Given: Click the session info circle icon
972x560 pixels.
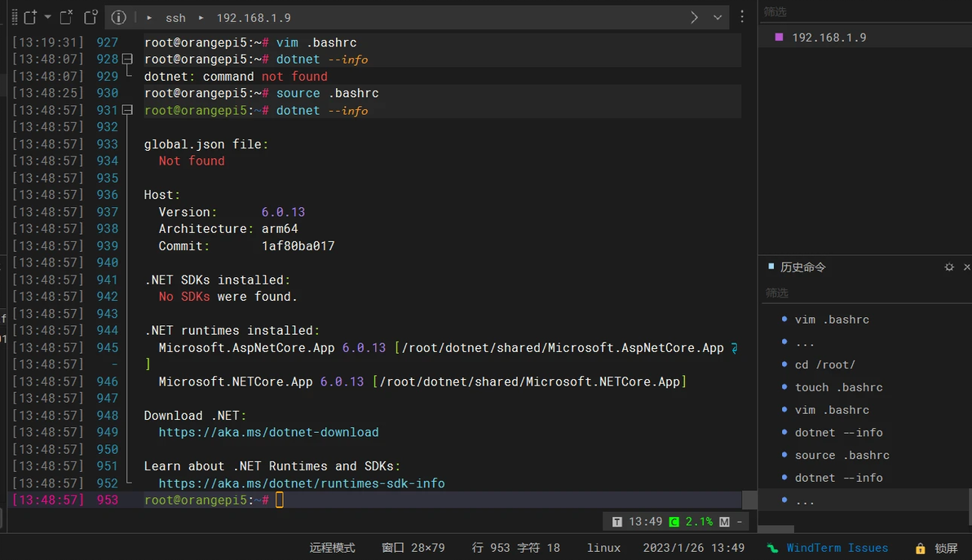Looking at the screenshot, I should (118, 17).
